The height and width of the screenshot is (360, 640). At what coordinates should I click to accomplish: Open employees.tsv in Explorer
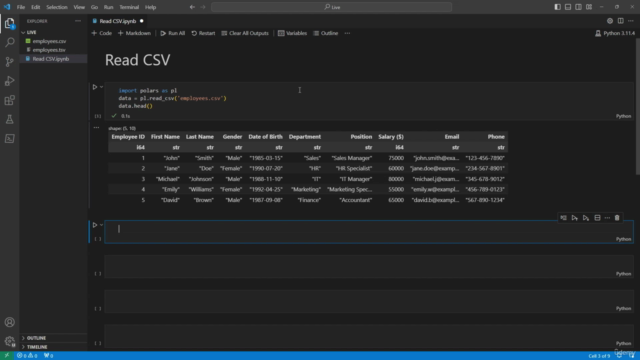coord(49,50)
